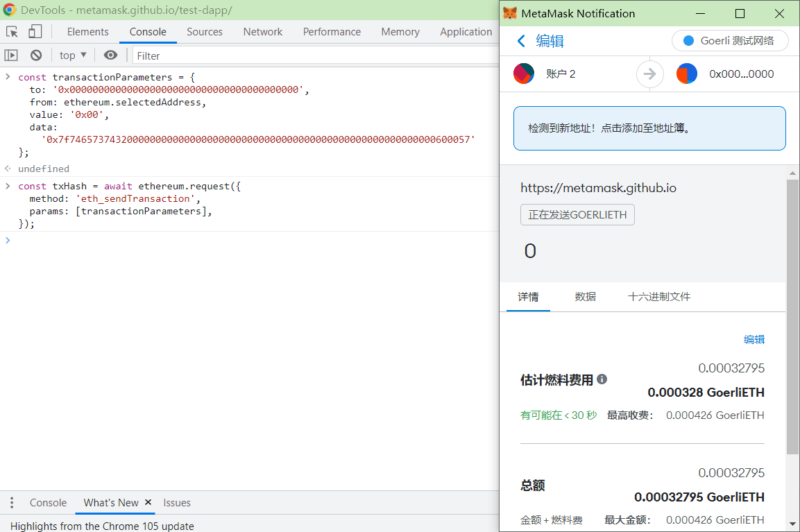Click the 账户 2 avatar identicon
The height and width of the screenshot is (532, 800).
click(524, 74)
